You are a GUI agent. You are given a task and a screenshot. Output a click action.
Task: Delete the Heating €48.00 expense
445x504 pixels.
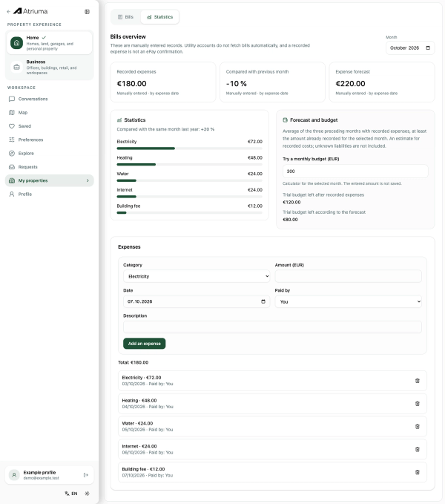(x=418, y=403)
